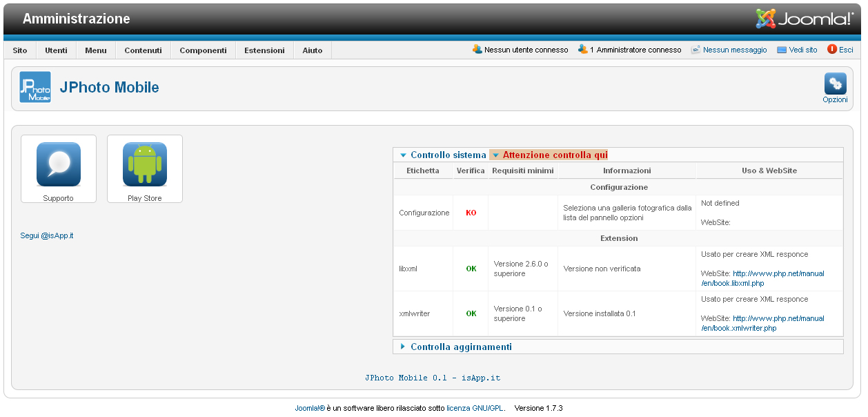Open the Componenti menu
868x417 pixels.
point(203,50)
